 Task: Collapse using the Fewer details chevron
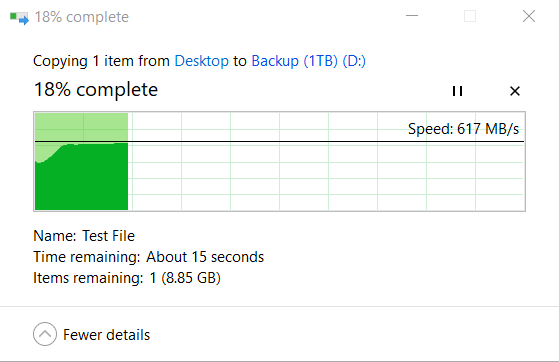(x=45, y=334)
